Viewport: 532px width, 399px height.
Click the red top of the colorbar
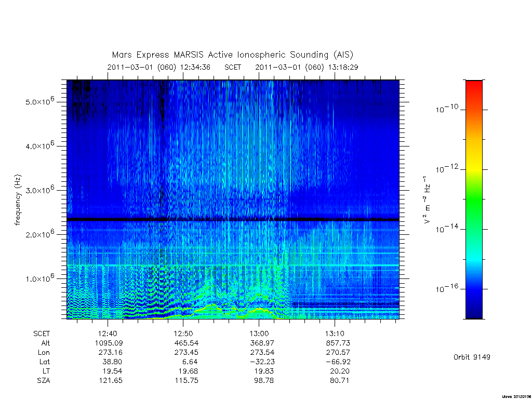click(x=474, y=87)
